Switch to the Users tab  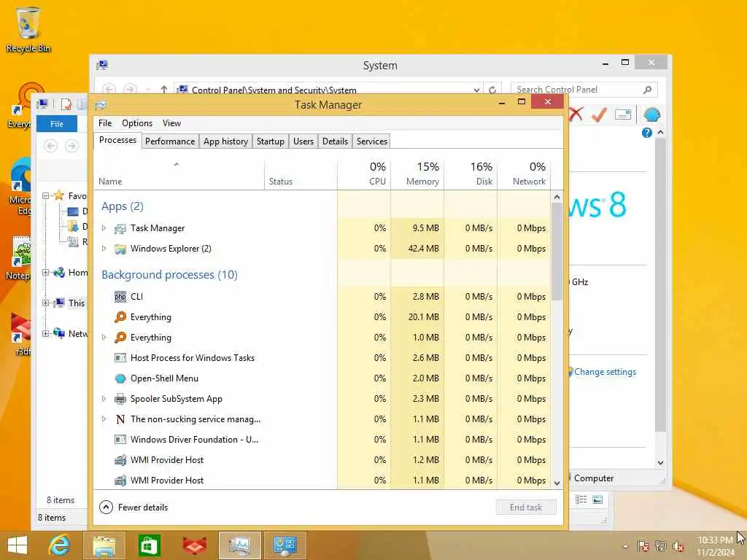click(x=303, y=141)
